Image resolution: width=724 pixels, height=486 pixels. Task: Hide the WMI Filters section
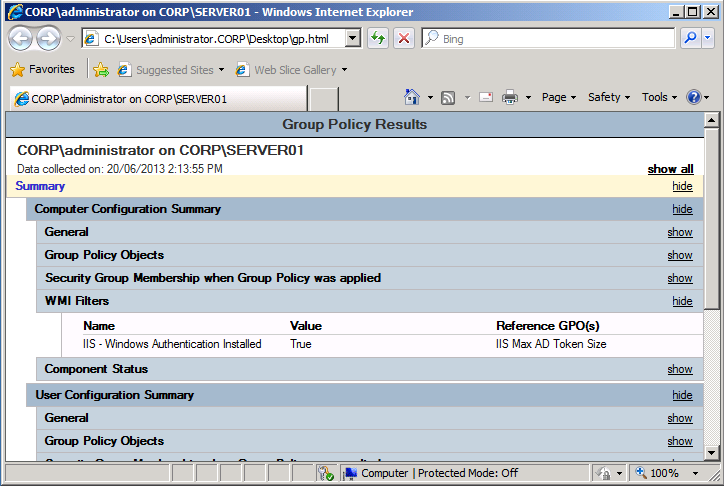(x=682, y=301)
